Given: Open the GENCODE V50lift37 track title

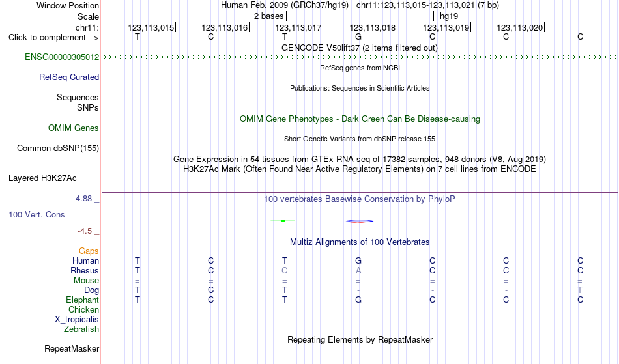Looking at the screenshot, I should pos(359,48).
